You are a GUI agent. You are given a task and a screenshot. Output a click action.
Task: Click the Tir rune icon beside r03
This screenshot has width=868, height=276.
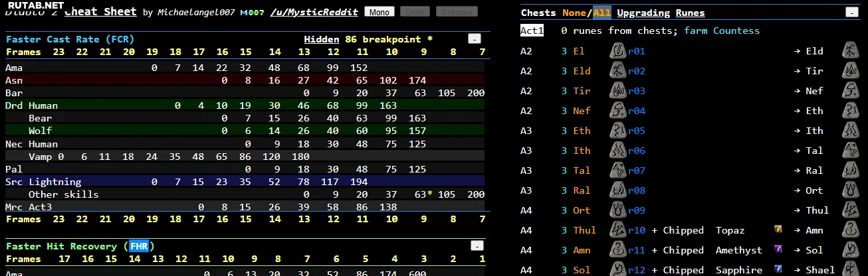[617, 91]
